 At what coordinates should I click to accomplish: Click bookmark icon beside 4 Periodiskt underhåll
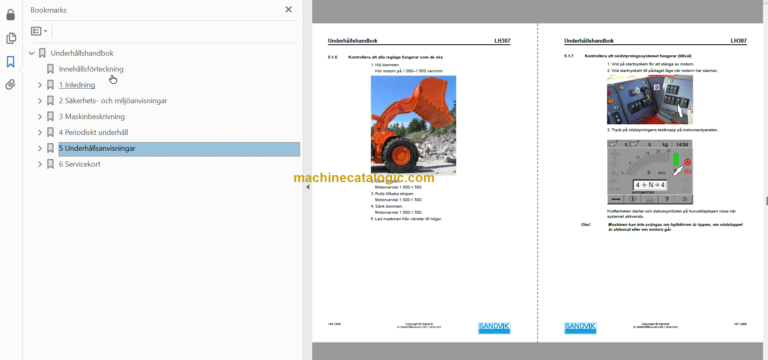click(50, 132)
